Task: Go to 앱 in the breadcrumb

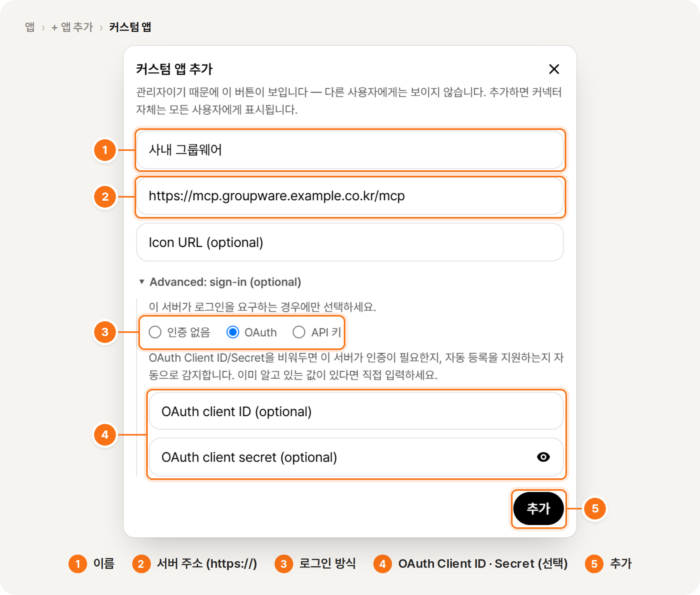Action: 30,27
